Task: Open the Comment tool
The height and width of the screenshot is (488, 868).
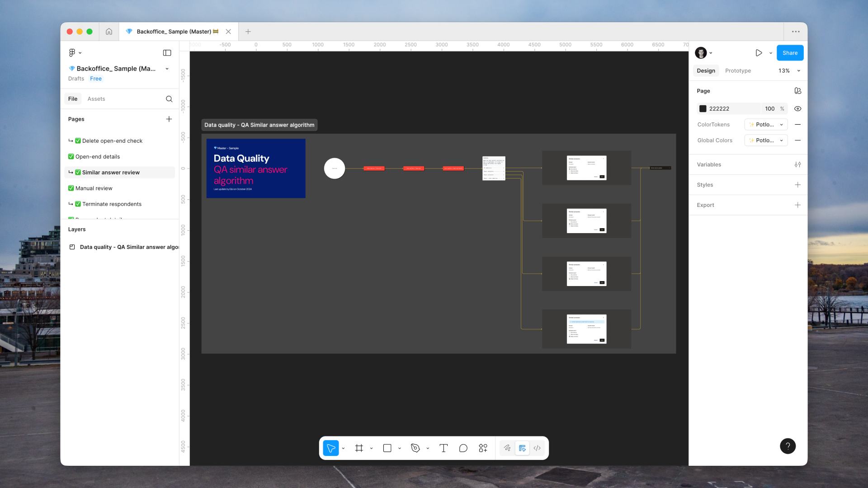Action: 463,448
